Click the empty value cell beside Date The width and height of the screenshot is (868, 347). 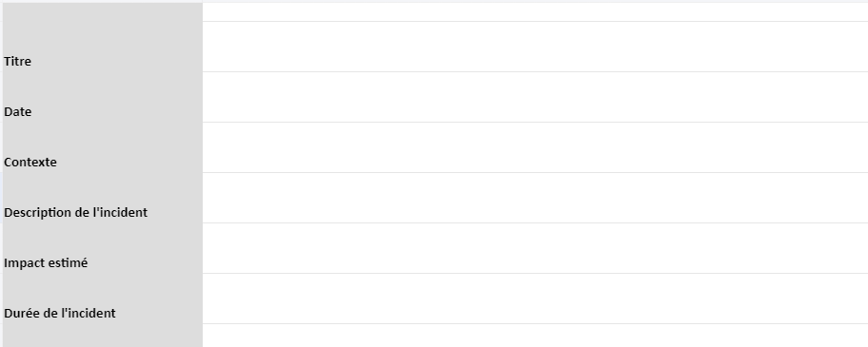pyautogui.click(x=535, y=97)
